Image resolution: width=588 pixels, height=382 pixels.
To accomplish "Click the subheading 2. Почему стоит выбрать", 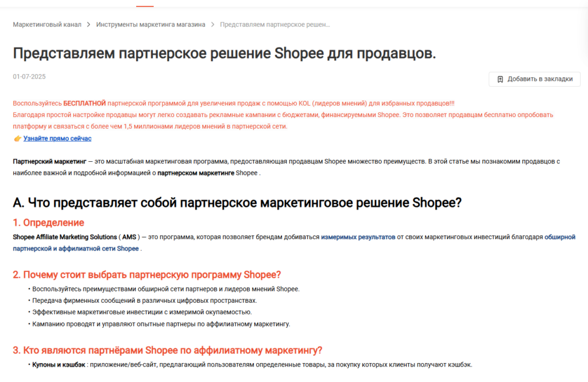I will click(x=146, y=275).
